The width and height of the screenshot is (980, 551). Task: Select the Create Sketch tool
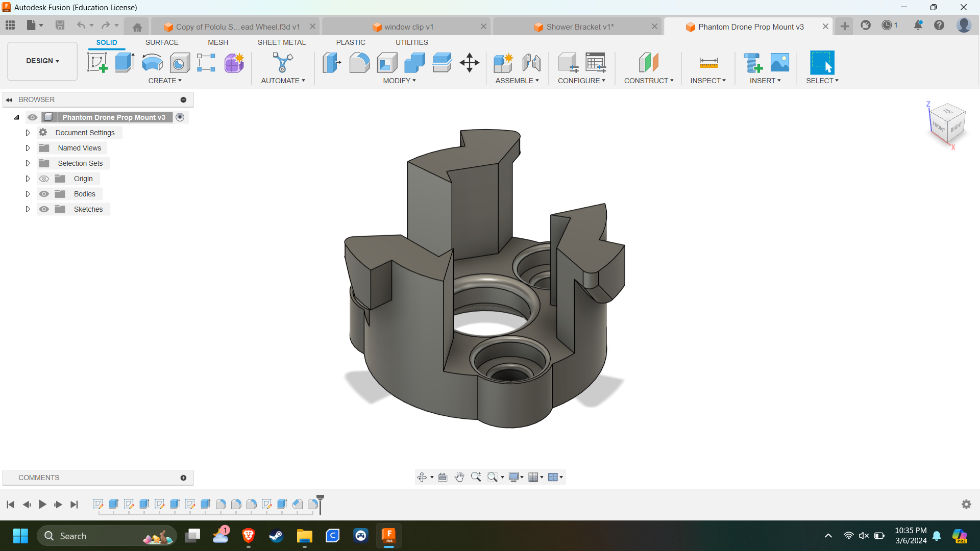tap(97, 63)
